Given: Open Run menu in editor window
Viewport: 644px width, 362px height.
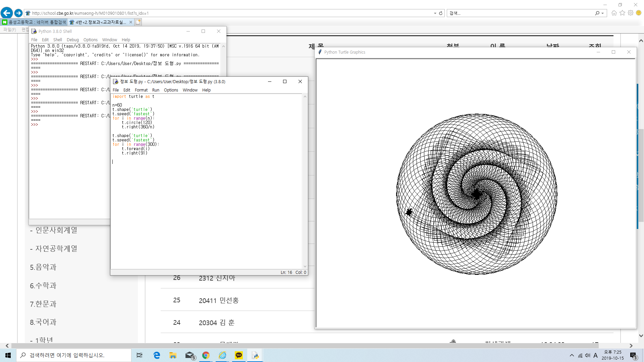Looking at the screenshot, I should [156, 90].
